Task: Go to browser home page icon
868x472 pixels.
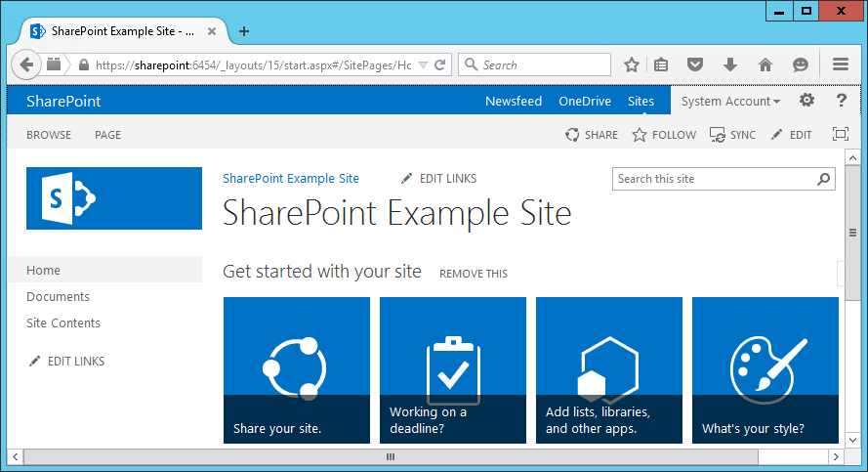Action: click(765, 64)
